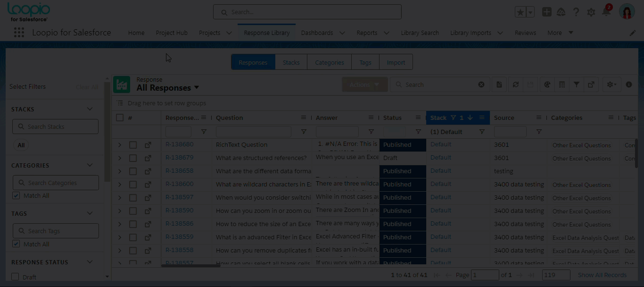Open the Actions dropdown button
Screen dimensions: 644x287
364,84
